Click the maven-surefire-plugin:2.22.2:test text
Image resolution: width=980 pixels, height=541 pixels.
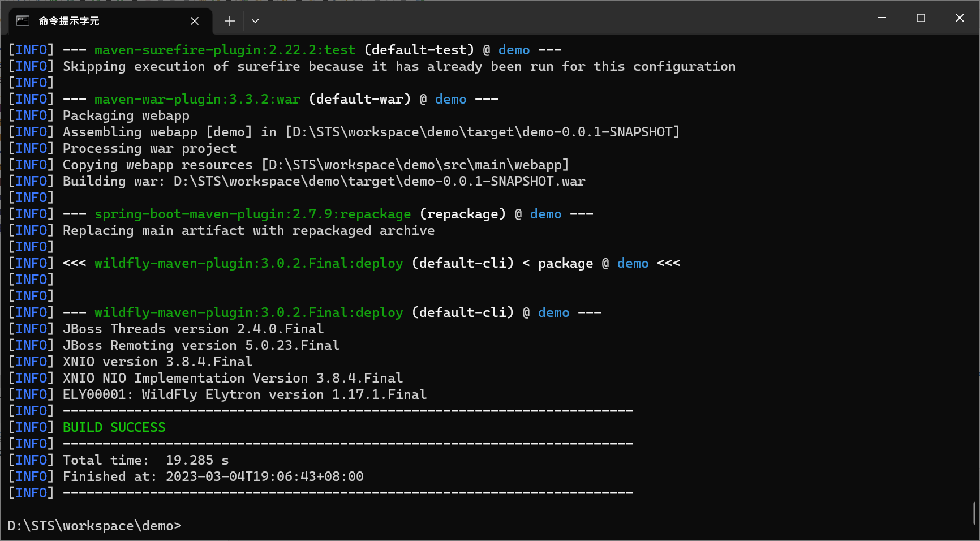click(x=225, y=50)
